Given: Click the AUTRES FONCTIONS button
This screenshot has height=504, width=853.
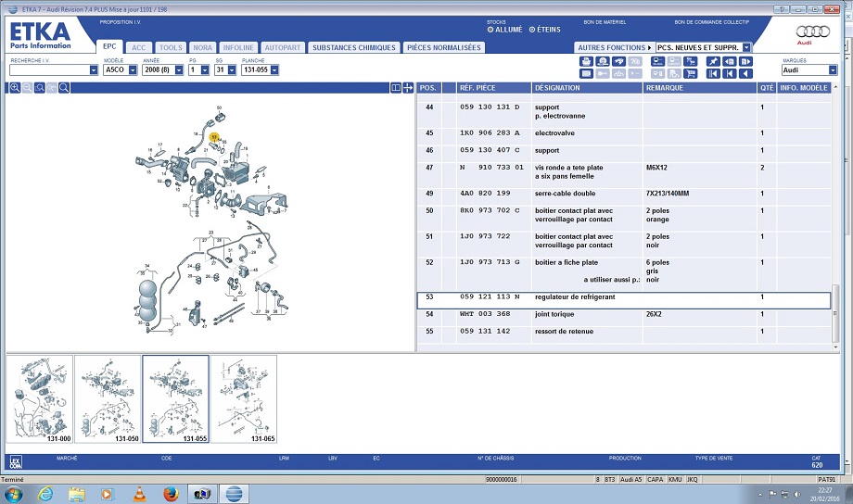Looking at the screenshot, I should pyautogui.click(x=613, y=47).
